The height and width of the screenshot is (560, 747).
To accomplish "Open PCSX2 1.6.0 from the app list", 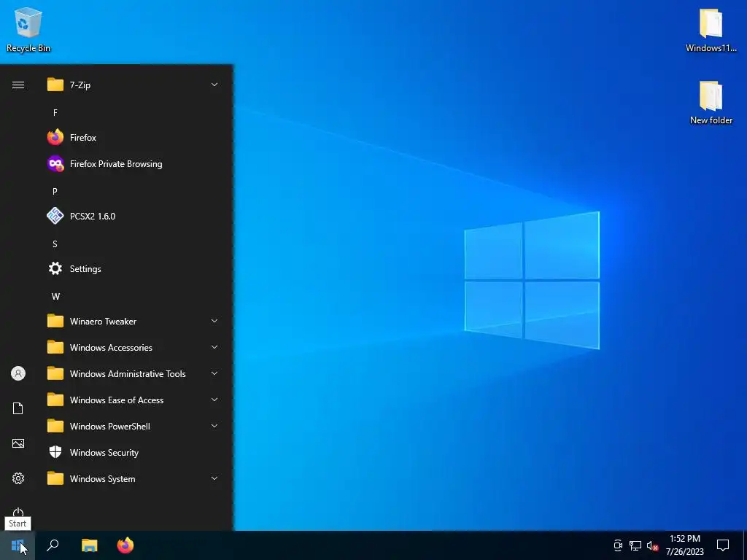I will point(134,216).
